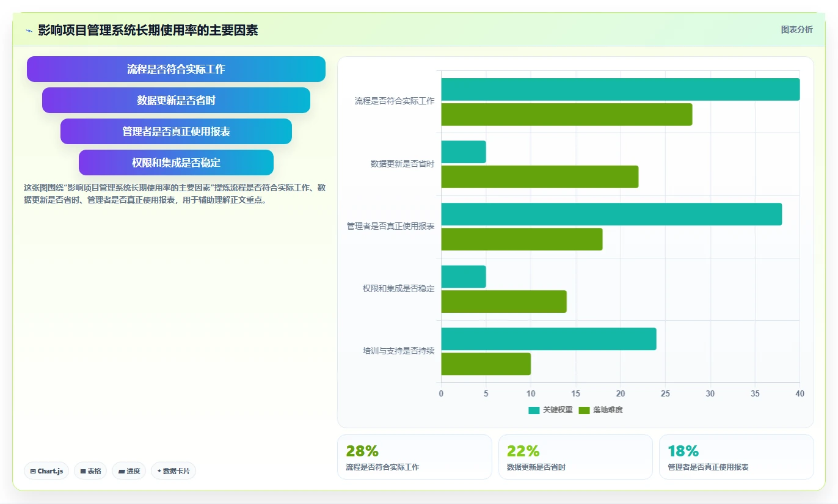Click green 落地难度 bar for 管理者是否真正使用报表

pos(522,239)
